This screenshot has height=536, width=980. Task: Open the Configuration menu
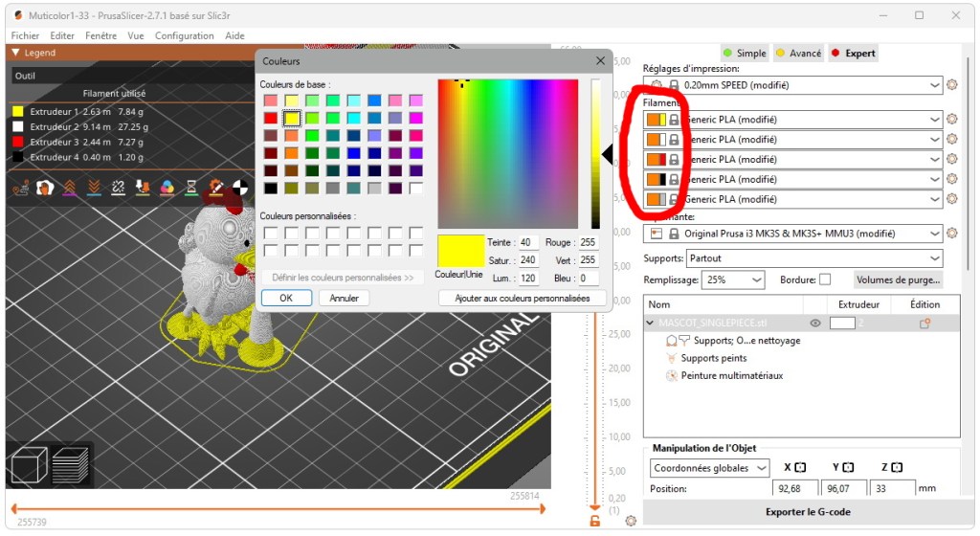click(184, 35)
